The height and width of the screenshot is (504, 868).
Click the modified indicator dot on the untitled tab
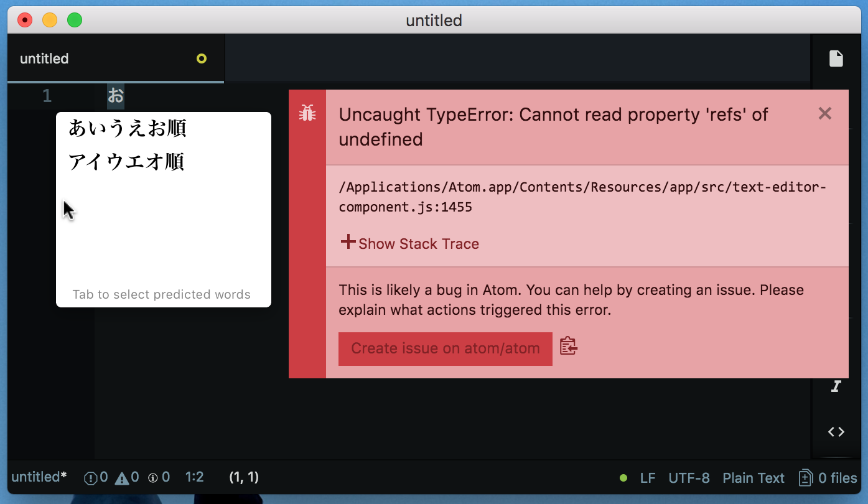(x=202, y=58)
